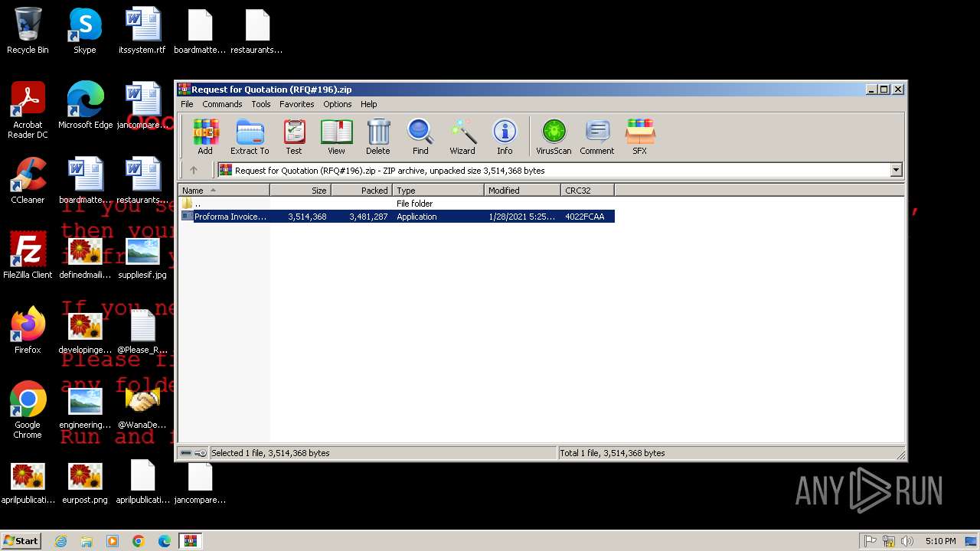Open Chrome from the taskbar
Image resolution: width=980 pixels, height=551 pixels.
139,541
